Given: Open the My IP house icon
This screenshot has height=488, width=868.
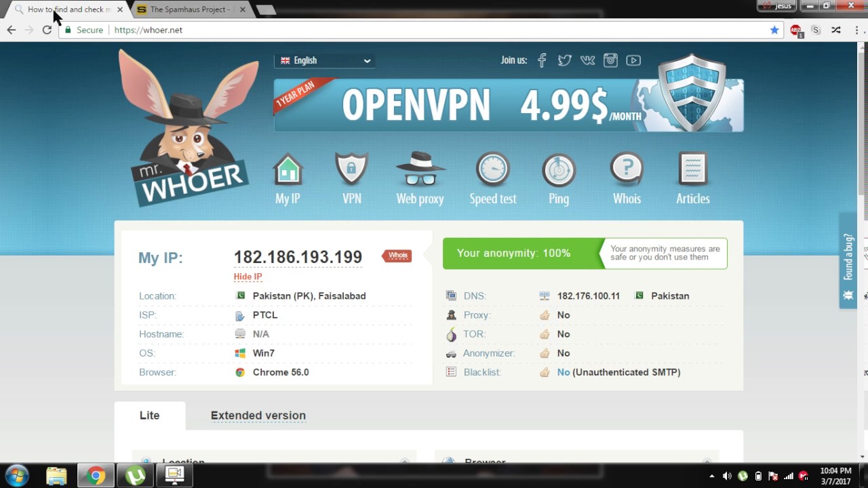Looking at the screenshot, I should click(x=288, y=169).
